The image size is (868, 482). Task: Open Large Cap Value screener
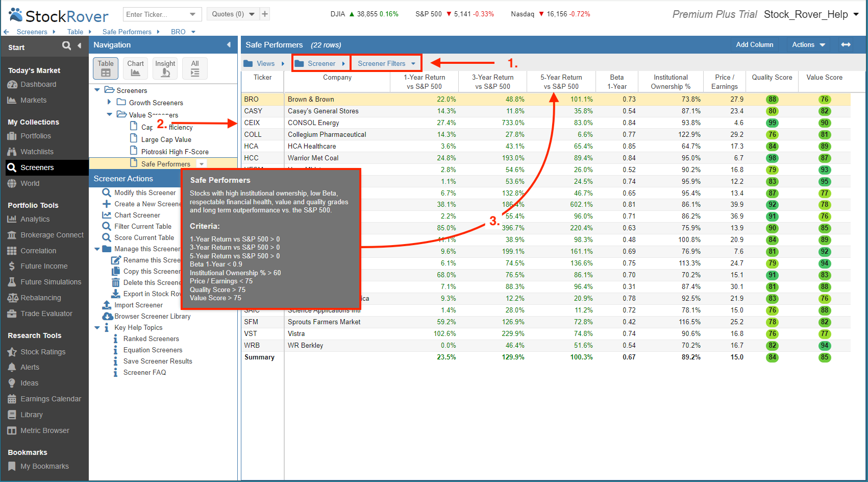pyautogui.click(x=166, y=139)
